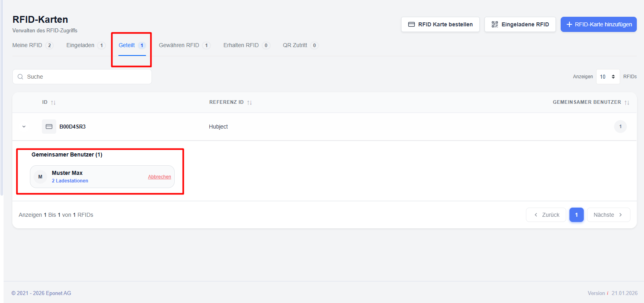Click the GEMEINSAMER BENUTZER column header
644x303 pixels.
coord(587,102)
